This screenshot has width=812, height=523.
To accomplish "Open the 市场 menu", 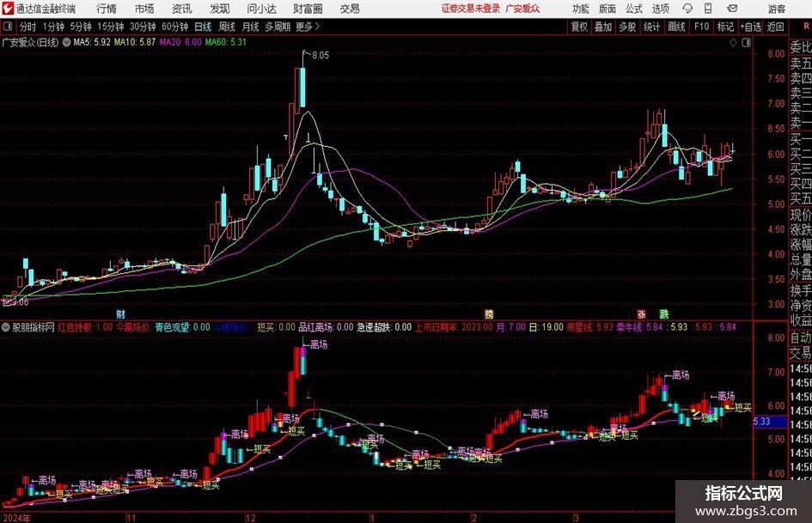I will tap(144, 9).
